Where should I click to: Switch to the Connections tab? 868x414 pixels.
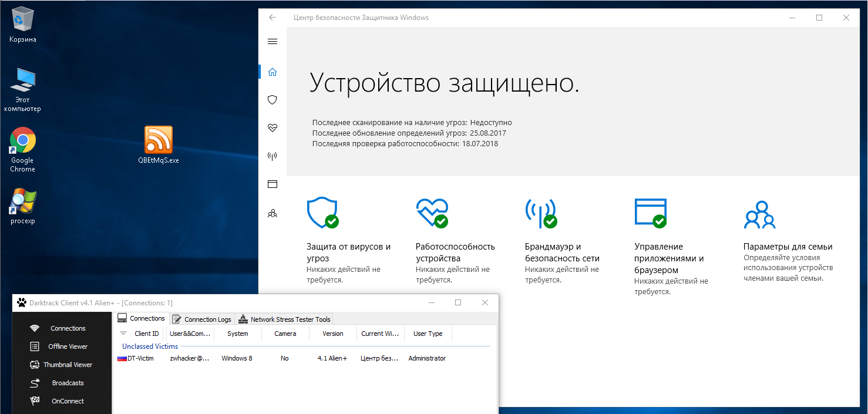[x=142, y=318]
